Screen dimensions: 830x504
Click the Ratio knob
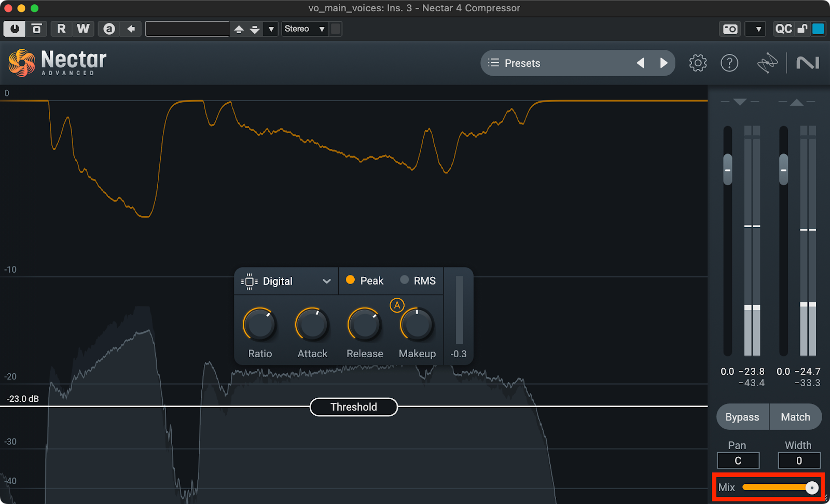pos(260,325)
